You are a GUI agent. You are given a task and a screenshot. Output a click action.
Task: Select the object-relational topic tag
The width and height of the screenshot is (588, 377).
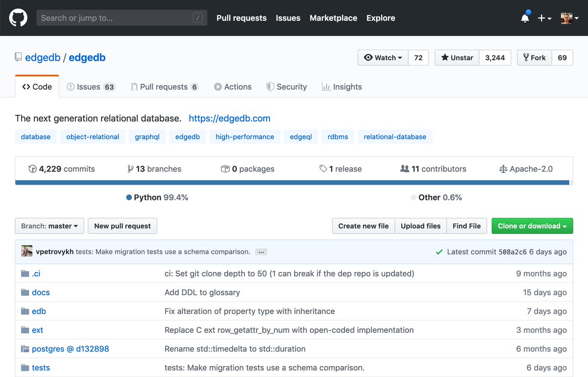coord(93,137)
